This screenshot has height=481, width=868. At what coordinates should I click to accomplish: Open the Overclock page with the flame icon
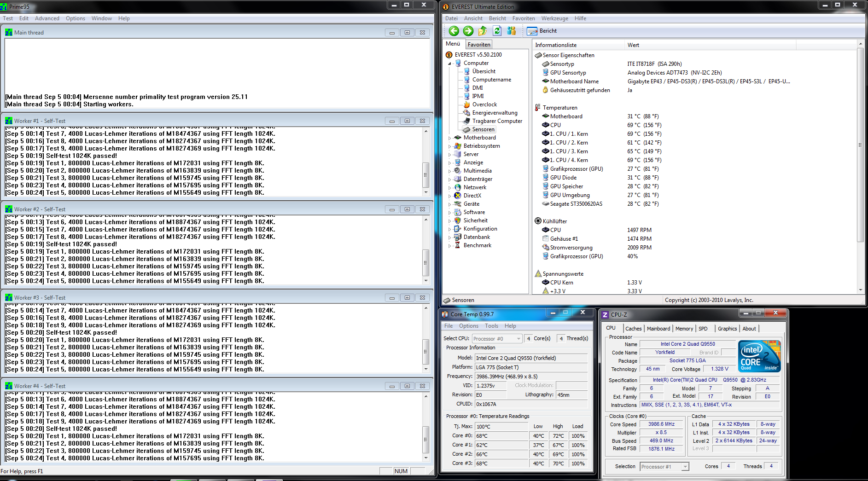click(467, 104)
